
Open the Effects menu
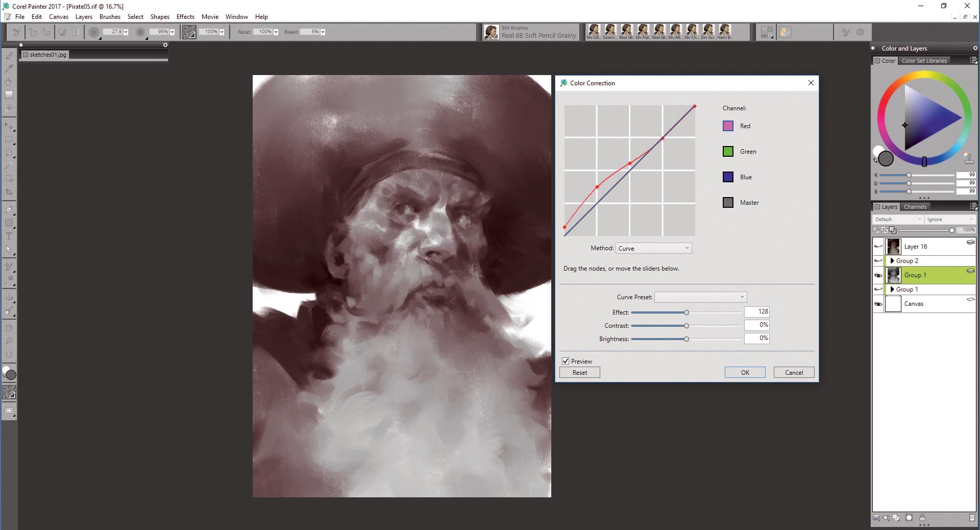click(185, 17)
